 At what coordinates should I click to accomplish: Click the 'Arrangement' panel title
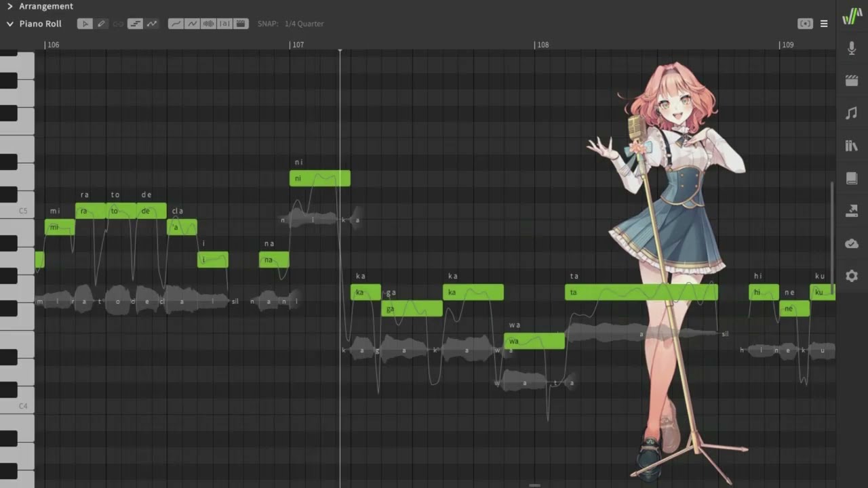46,6
